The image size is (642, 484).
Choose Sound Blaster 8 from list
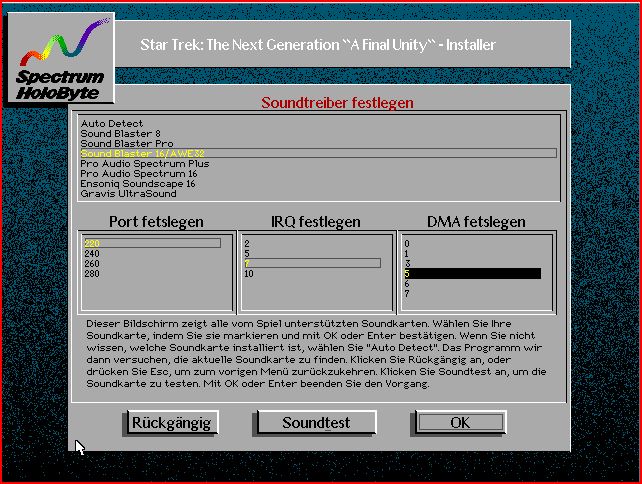coord(118,134)
